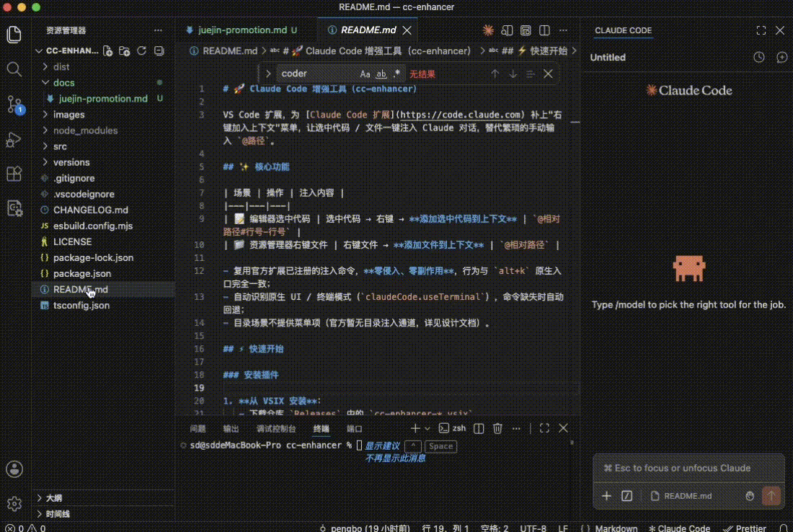Click UTF-8 encoding in status bar
The height and width of the screenshot is (532, 793).
point(533,528)
